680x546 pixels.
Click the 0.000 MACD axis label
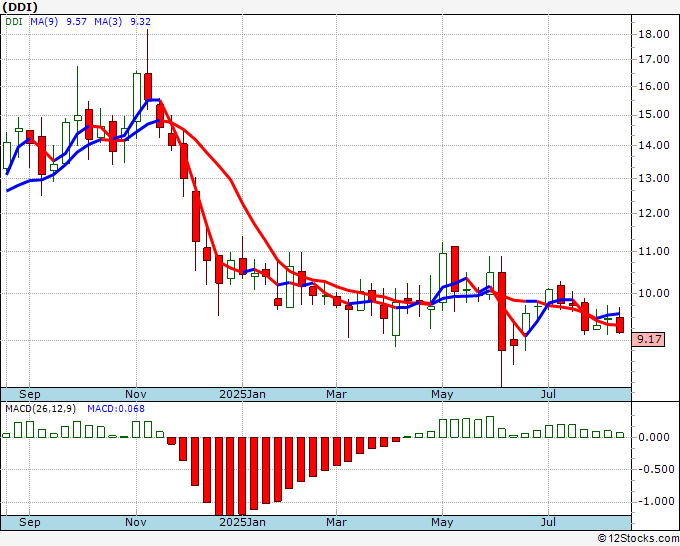click(656, 437)
